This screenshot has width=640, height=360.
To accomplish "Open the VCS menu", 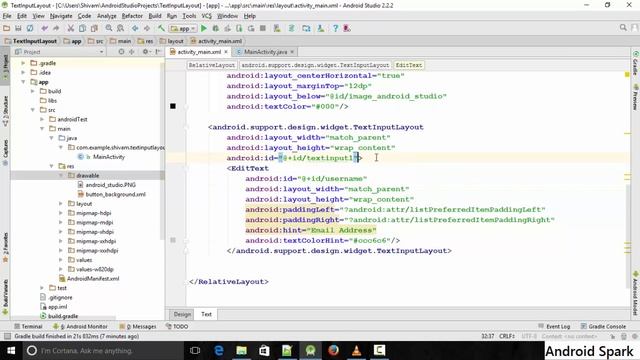I will pyautogui.click(x=207, y=16).
